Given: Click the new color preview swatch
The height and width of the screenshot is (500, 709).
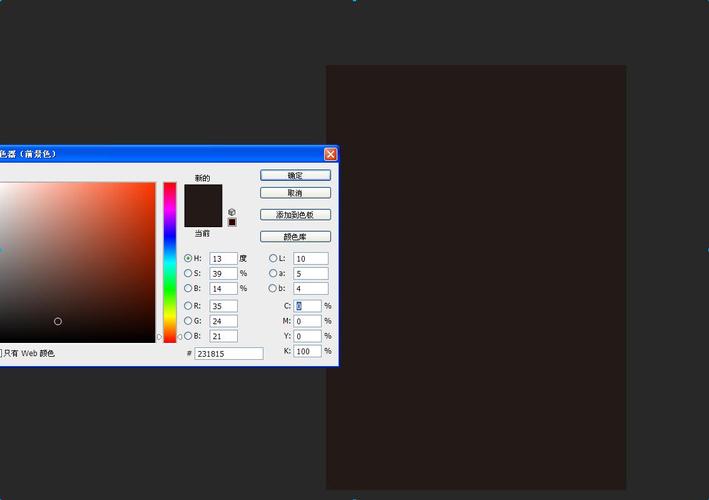Looking at the screenshot, I should tap(203, 195).
